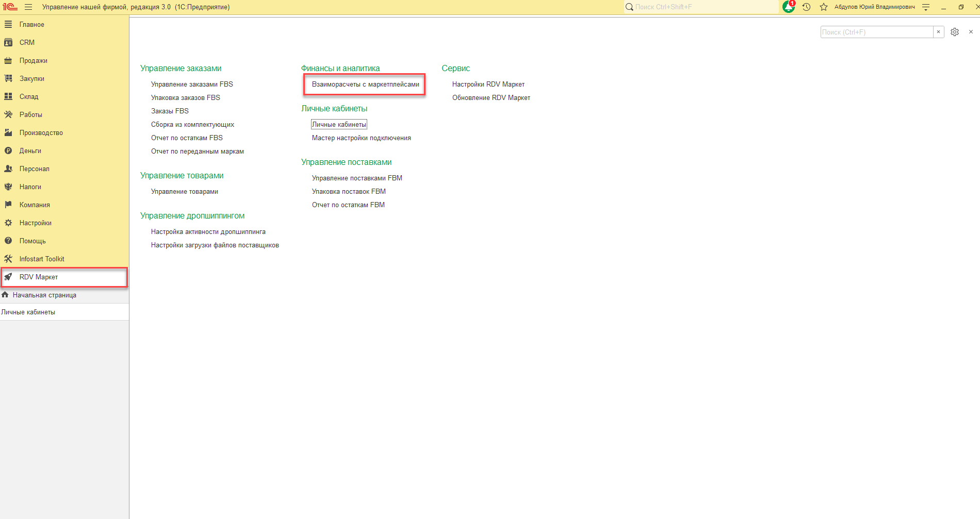This screenshot has height=519, width=980.
Task: Open the Склад section label
Action: pyautogui.click(x=29, y=96)
